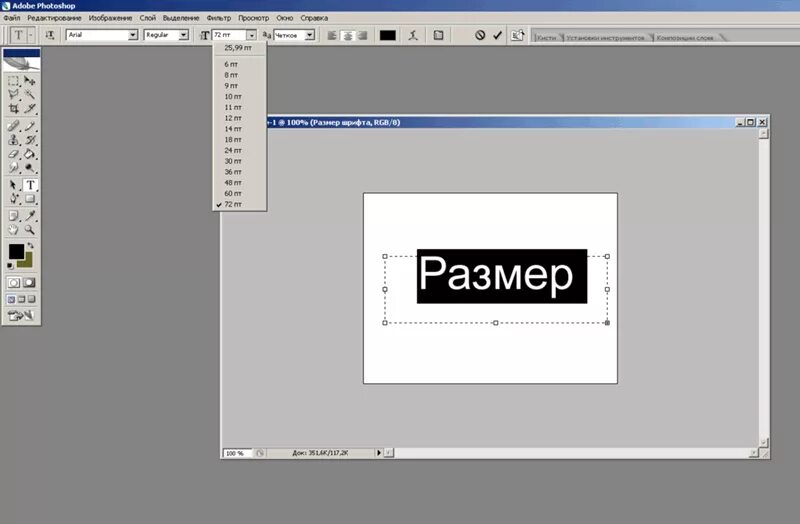Open the Установки инструментов palette tab

[605, 38]
